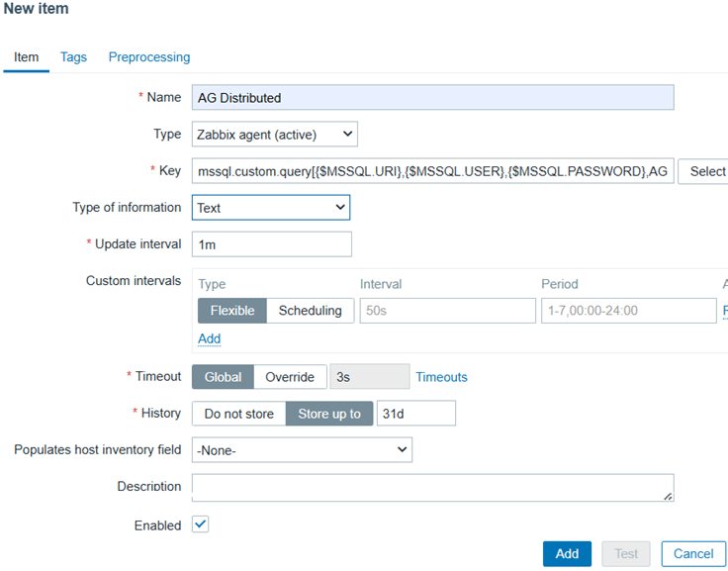The image size is (728, 571).
Task: Click the Name input field
Action: (432, 97)
